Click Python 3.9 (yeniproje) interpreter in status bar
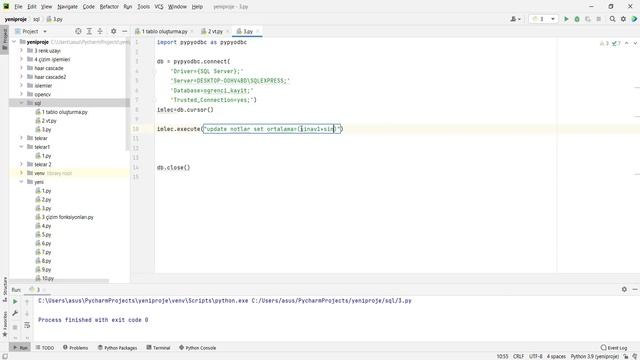This screenshot has height=360, width=640. click(594, 356)
